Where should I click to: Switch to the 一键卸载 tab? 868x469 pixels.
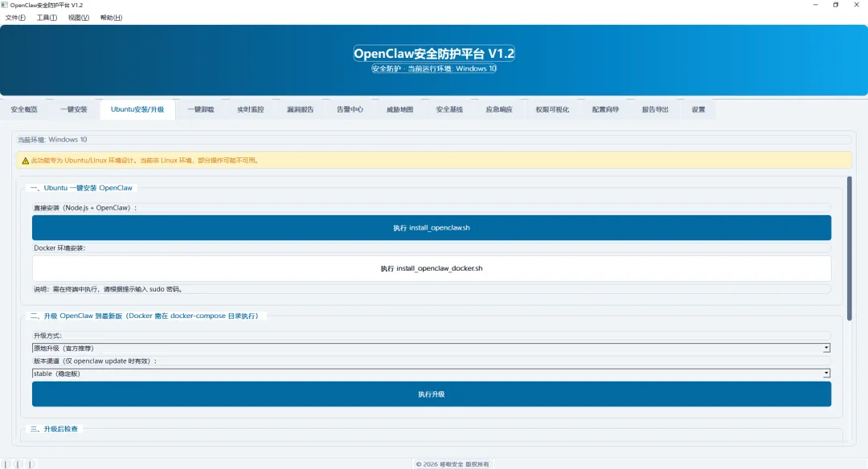(x=201, y=109)
